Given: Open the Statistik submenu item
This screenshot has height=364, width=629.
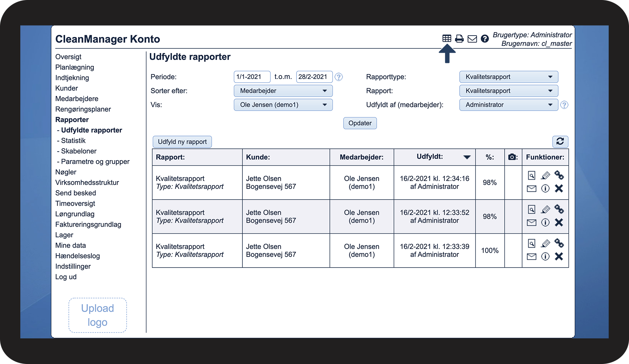Looking at the screenshot, I should (x=73, y=141).
